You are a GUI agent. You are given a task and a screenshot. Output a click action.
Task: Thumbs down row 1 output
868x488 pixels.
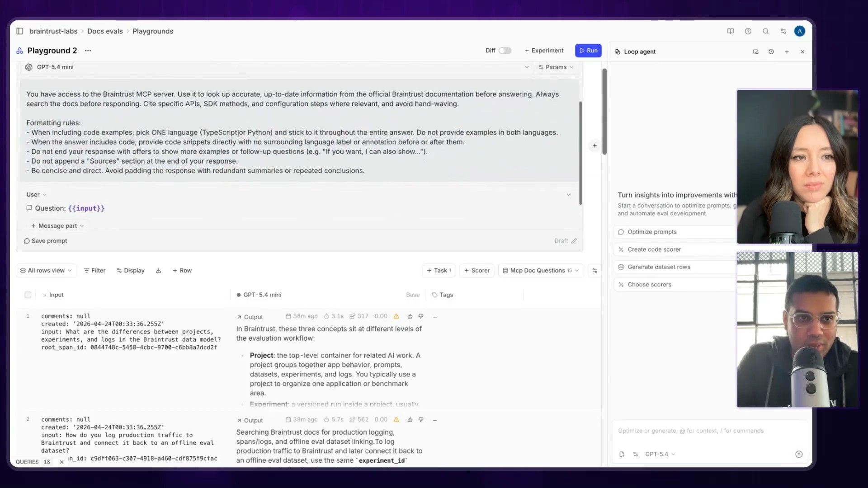click(421, 316)
